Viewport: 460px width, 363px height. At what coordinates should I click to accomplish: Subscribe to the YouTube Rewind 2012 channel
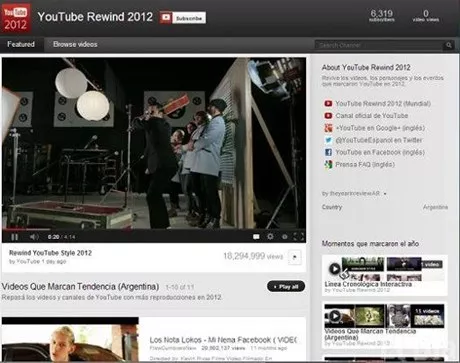pos(182,18)
